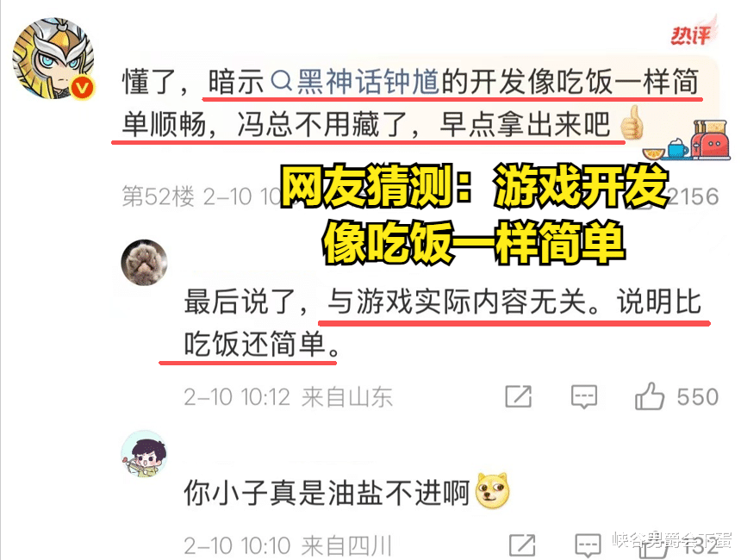Share the Sichuan reply via share icon
The image size is (741, 560).
point(522,545)
